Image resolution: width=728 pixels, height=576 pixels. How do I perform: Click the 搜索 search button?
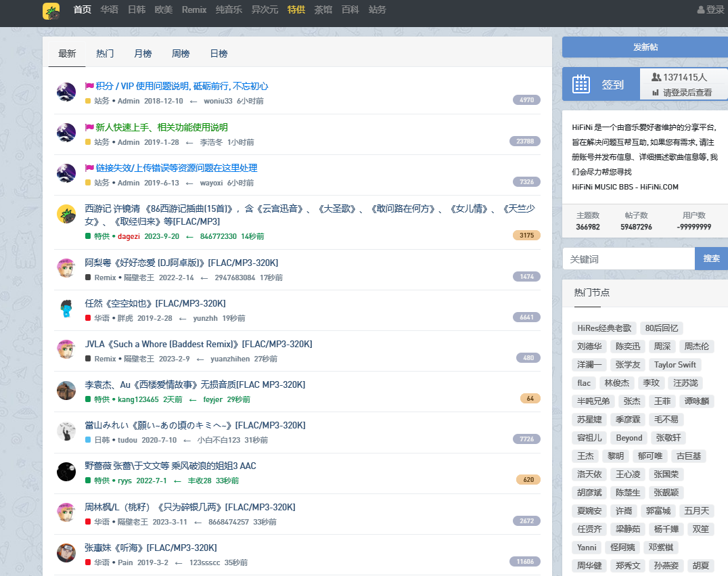click(x=711, y=259)
